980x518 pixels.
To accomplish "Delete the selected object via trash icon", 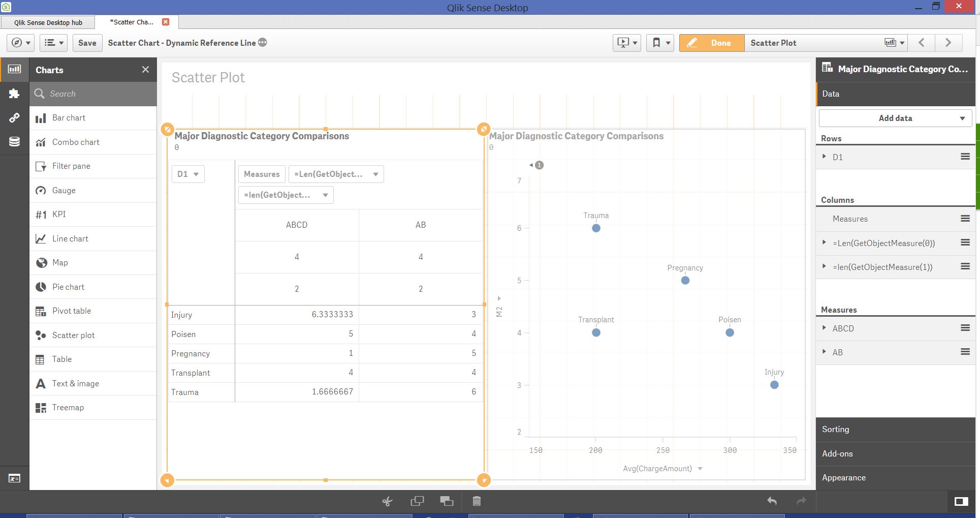I will click(x=477, y=501).
